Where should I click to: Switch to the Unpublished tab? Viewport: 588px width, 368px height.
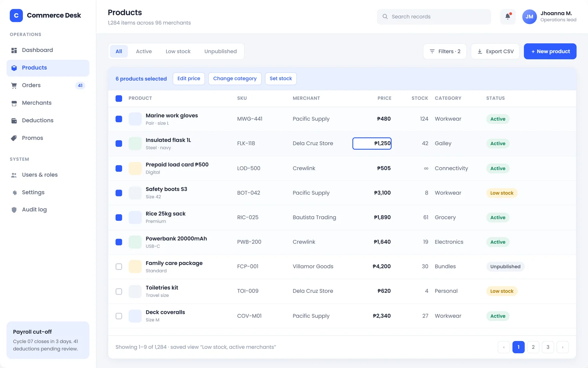pyautogui.click(x=220, y=52)
